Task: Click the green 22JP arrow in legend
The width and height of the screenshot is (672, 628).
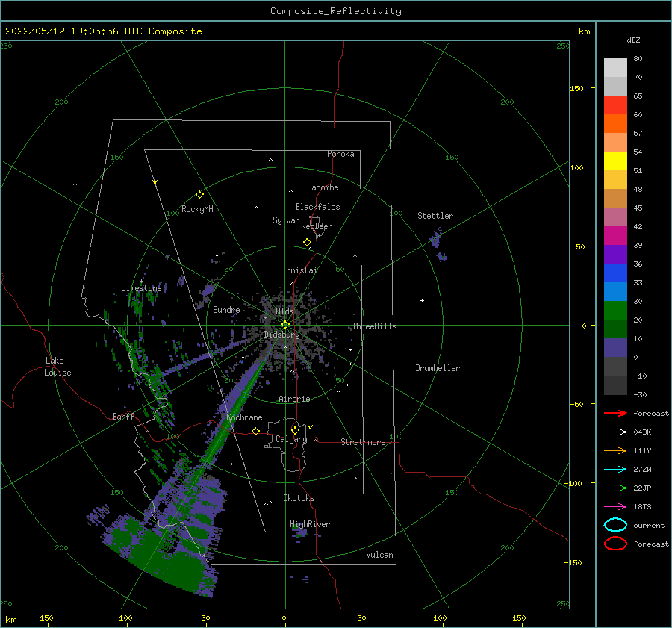Action: click(615, 488)
